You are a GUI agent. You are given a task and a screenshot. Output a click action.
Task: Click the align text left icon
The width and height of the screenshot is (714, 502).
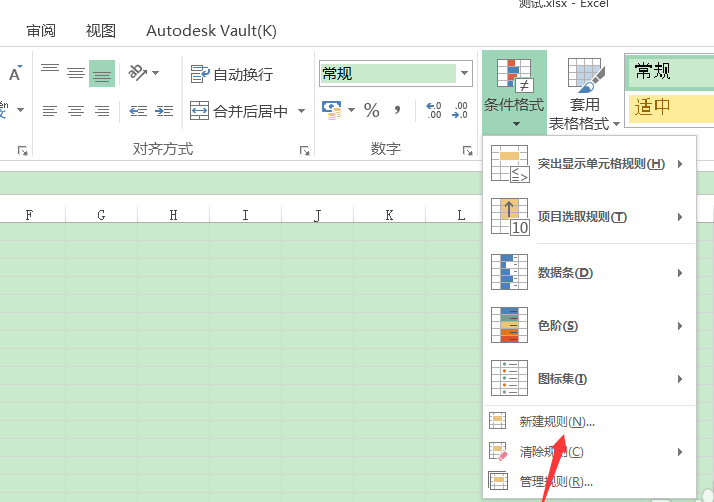point(50,111)
